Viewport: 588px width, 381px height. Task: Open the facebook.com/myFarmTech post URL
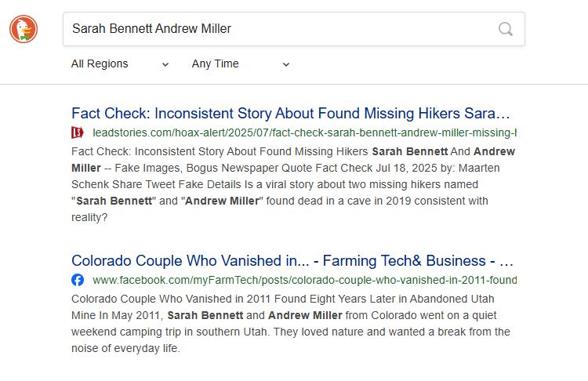(x=304, y=280)
